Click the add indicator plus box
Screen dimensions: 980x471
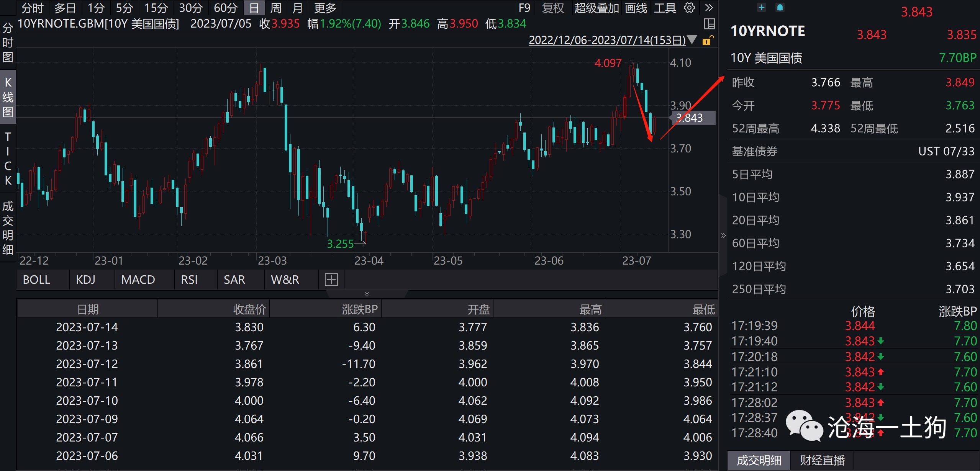pos(331,280)
